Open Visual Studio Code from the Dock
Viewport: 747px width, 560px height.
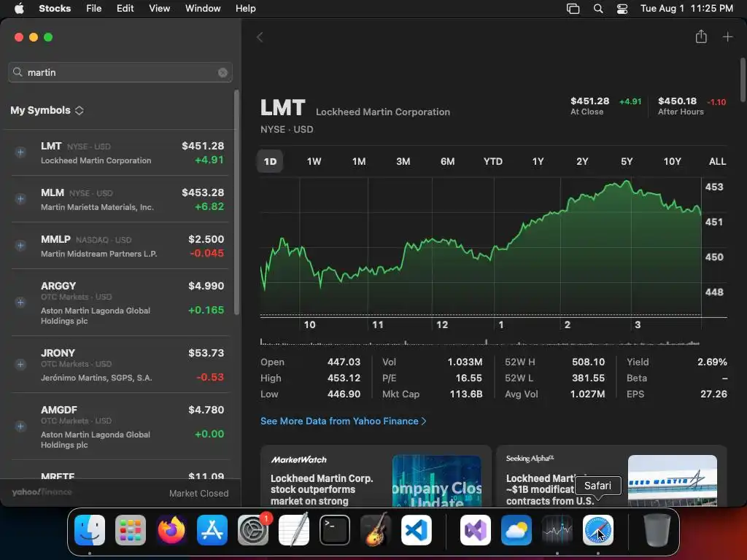(417, 530)
